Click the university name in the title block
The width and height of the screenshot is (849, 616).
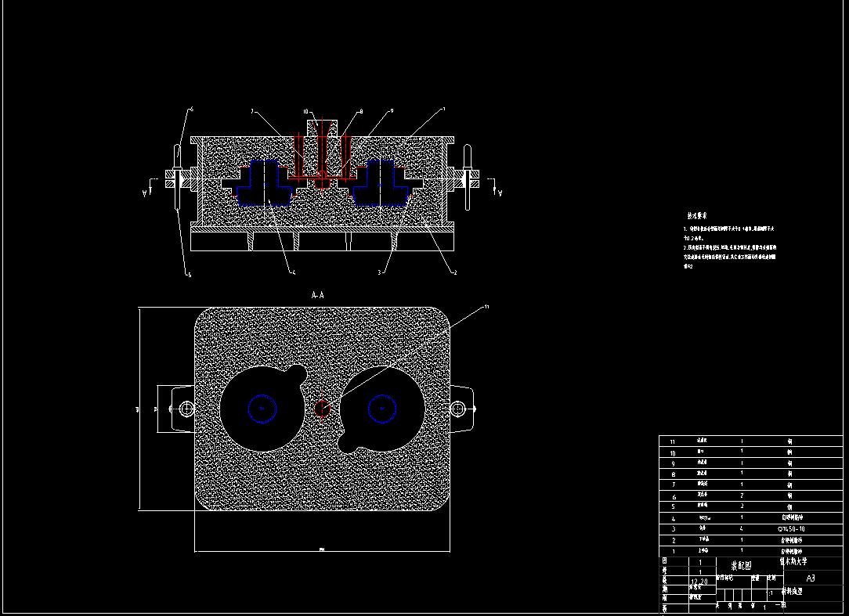pos(793,562)
